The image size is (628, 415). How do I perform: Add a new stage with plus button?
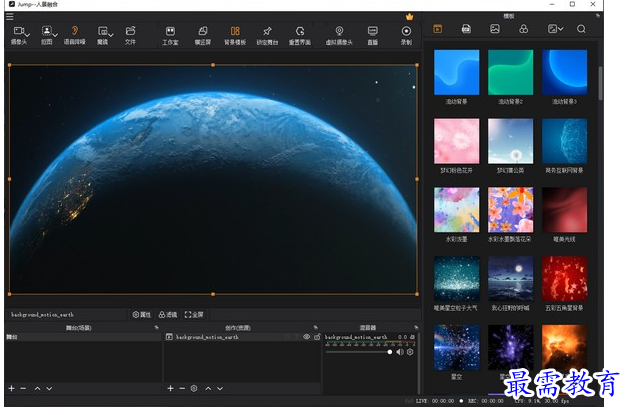pos(12,389)
